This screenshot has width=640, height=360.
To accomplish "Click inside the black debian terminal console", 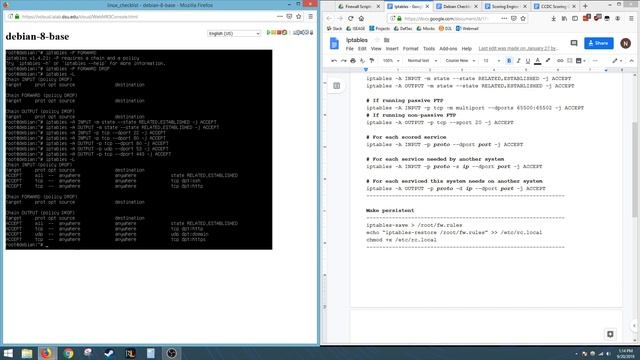I will [x=139, y=149].
